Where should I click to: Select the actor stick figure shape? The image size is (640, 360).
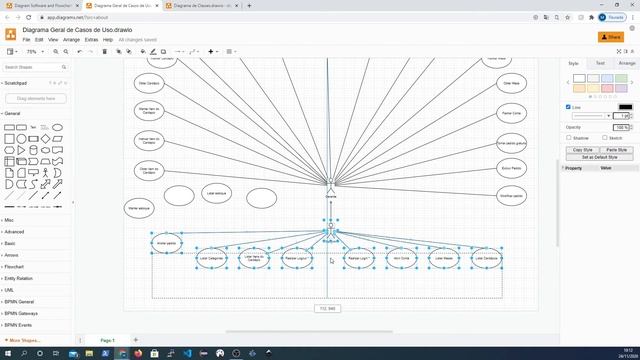[x=45, y=173]
